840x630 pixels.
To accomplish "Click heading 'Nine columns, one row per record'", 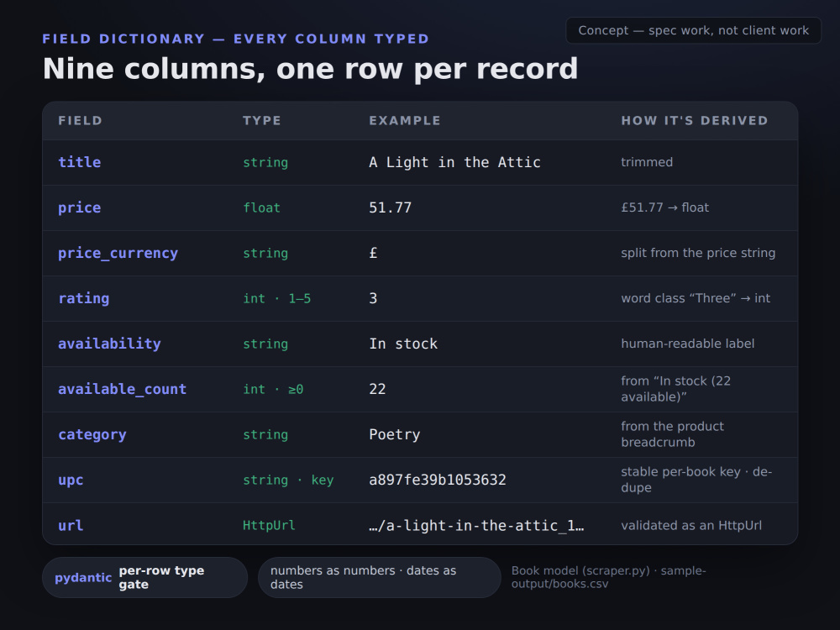I will 310,69.
